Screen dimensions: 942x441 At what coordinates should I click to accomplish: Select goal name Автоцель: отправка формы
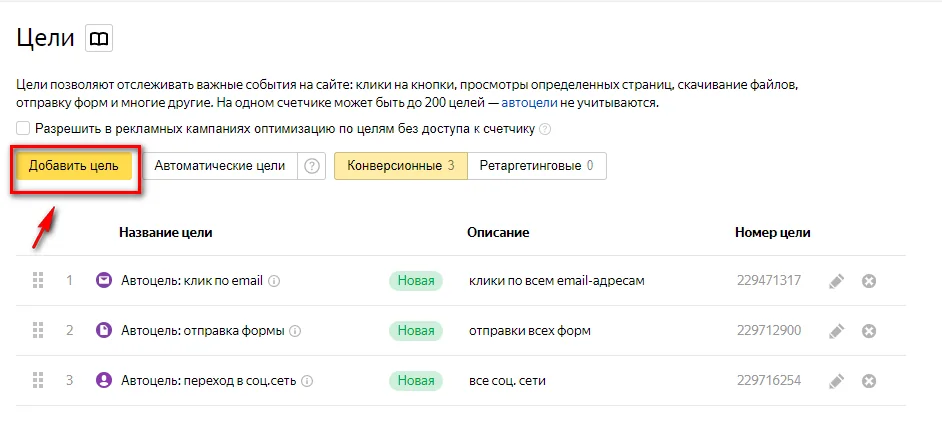pyautogui.click(x=203, y=330)
